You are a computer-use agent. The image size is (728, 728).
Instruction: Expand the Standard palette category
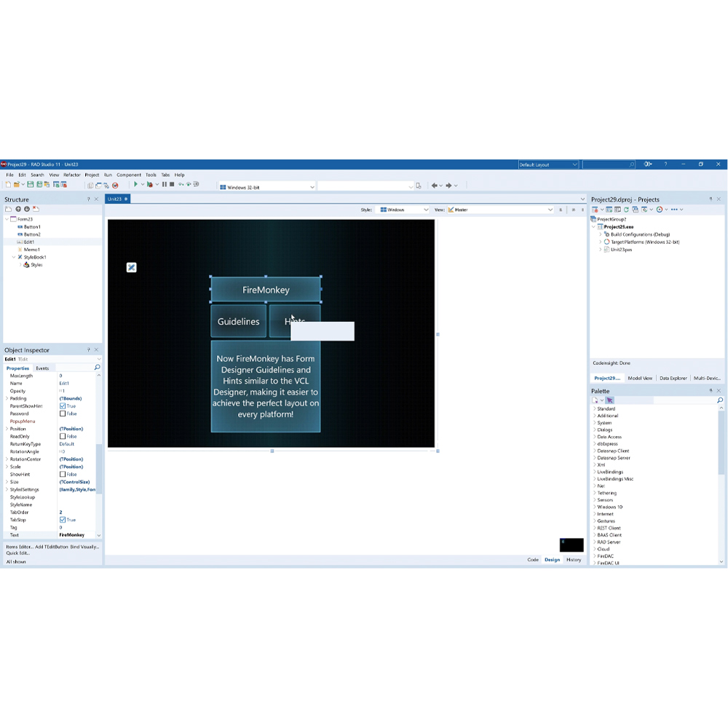pyautogui.click(x=594, y=408)
